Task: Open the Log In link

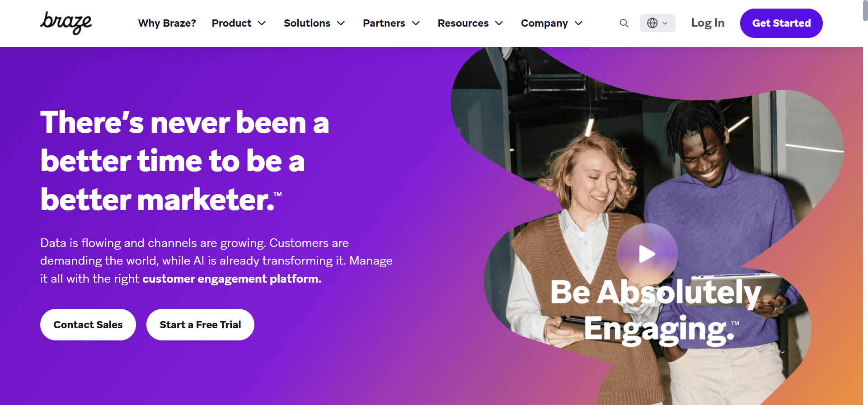Action: coord(708,23)
